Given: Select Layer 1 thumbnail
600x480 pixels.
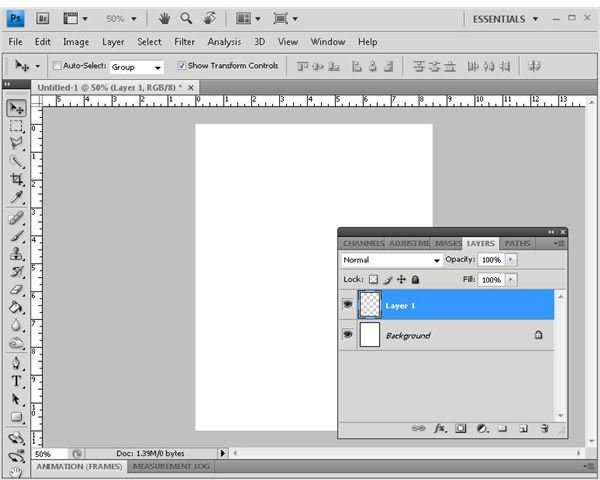Looking at the screenshot, I should tap(370, 305).
